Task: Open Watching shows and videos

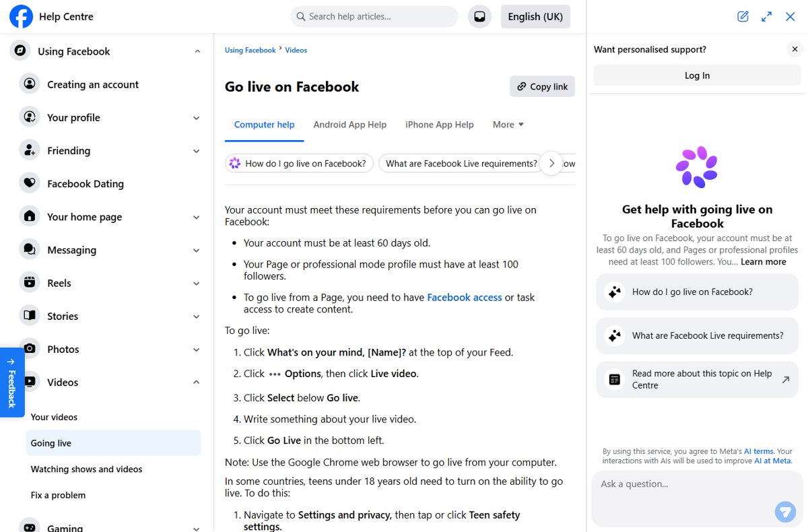Action: 114,469
